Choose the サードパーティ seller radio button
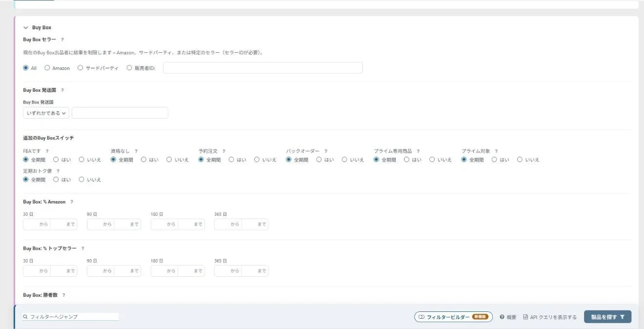This screenshot has height=329, width=644. (80, 68)
